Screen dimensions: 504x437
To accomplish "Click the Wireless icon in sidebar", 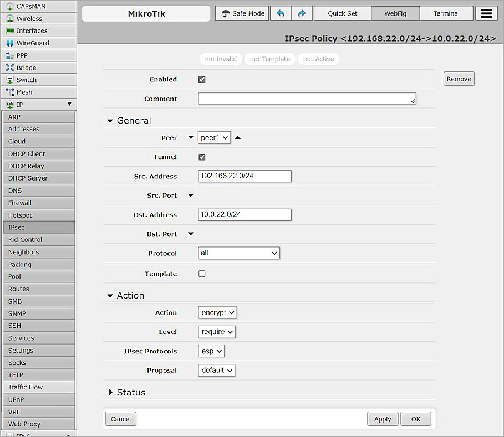I will click(10, 19).
